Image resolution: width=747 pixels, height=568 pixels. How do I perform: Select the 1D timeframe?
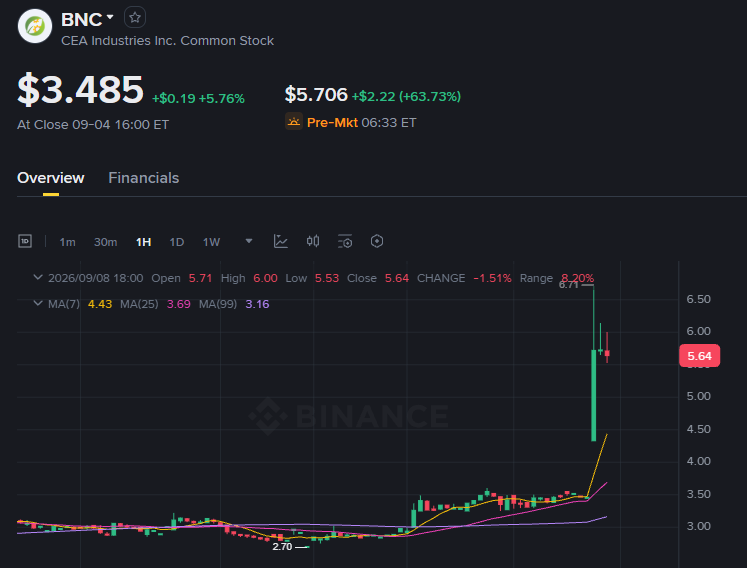(x=177, y=242)
